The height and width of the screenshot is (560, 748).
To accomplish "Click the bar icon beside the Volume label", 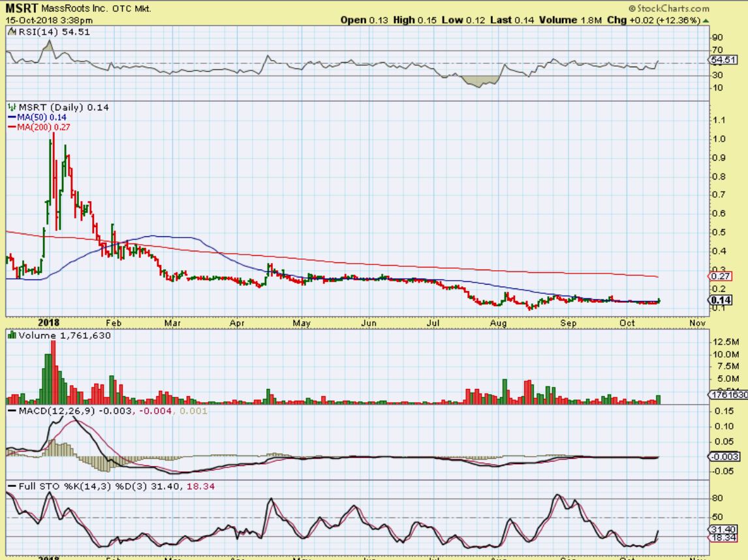I will point(12,336).
